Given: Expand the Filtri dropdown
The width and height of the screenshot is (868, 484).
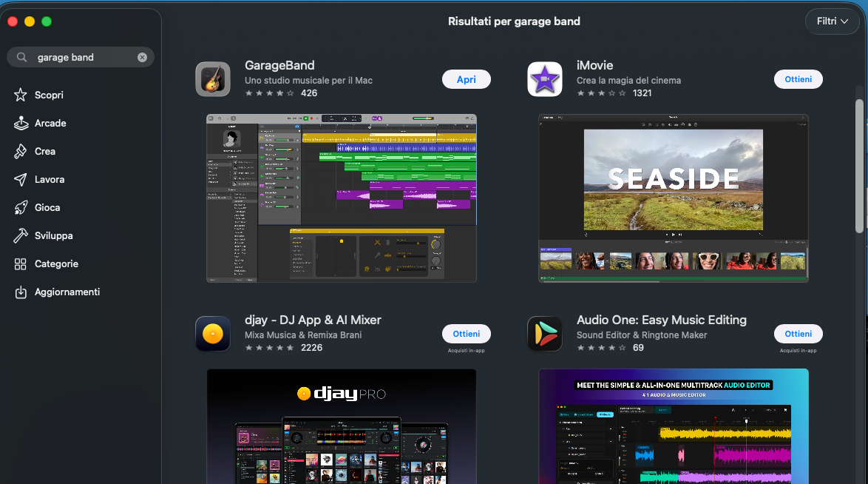Looking at the screenshot, I should pyautogui.click(x=832, y=21).
